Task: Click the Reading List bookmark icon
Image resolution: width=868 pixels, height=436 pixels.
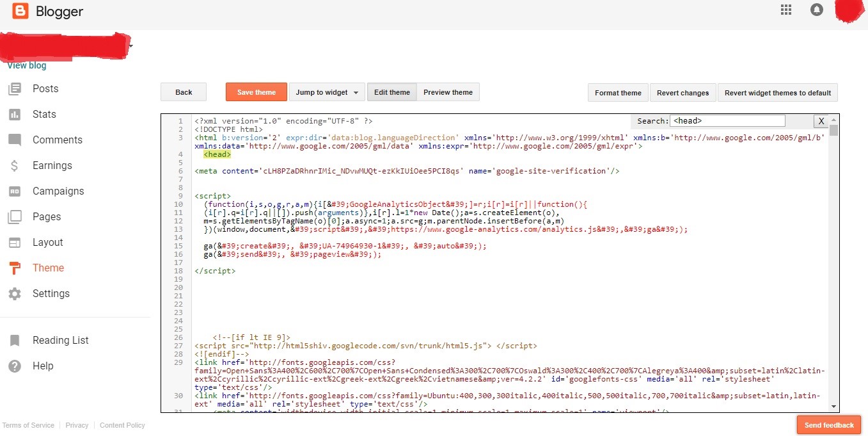Action: [15, 341]
